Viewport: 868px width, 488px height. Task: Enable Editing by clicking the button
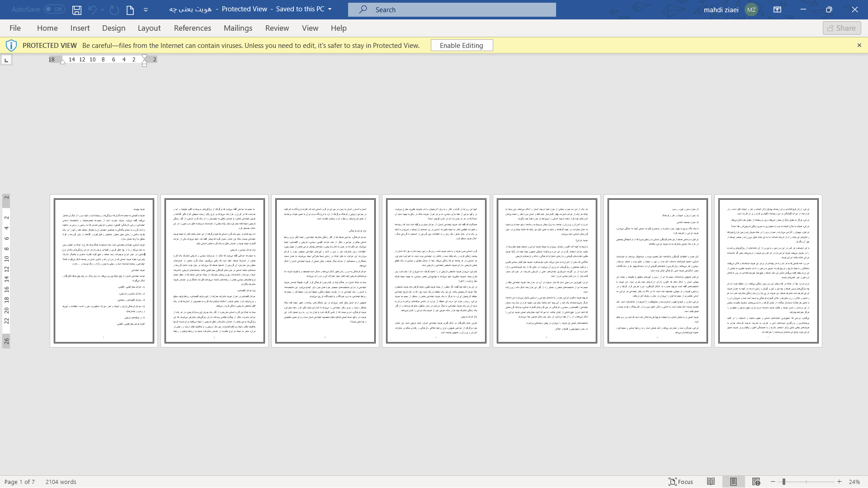coord(462,45)
